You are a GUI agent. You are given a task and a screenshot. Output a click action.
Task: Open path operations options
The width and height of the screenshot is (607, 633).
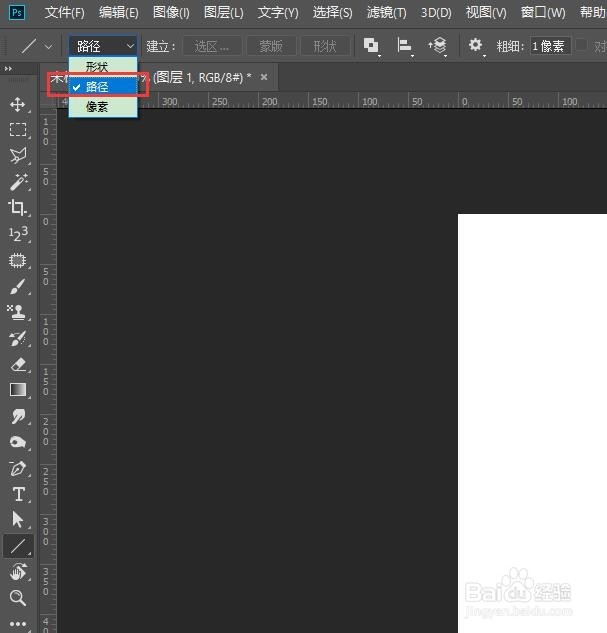pyautogui.click(x=371, y=46)
